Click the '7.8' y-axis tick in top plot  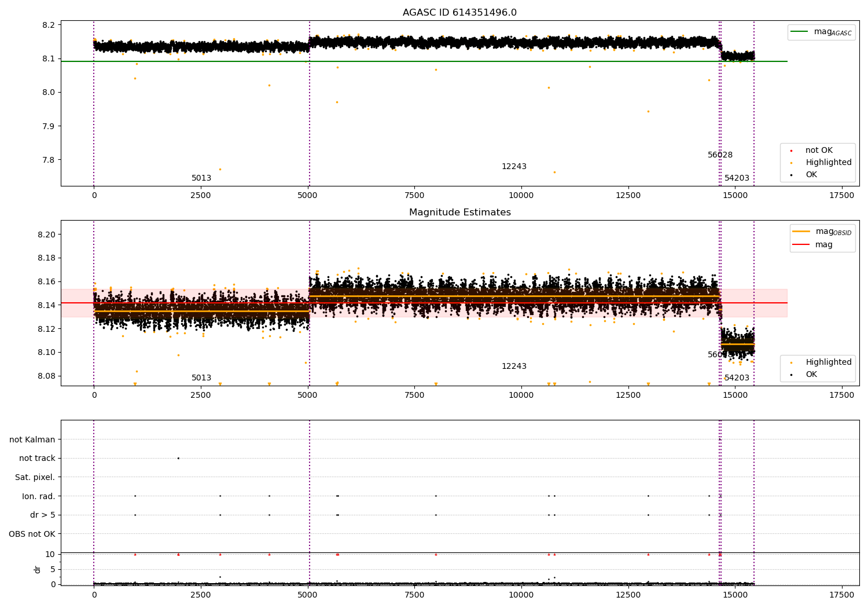click(x=49, y=160)
